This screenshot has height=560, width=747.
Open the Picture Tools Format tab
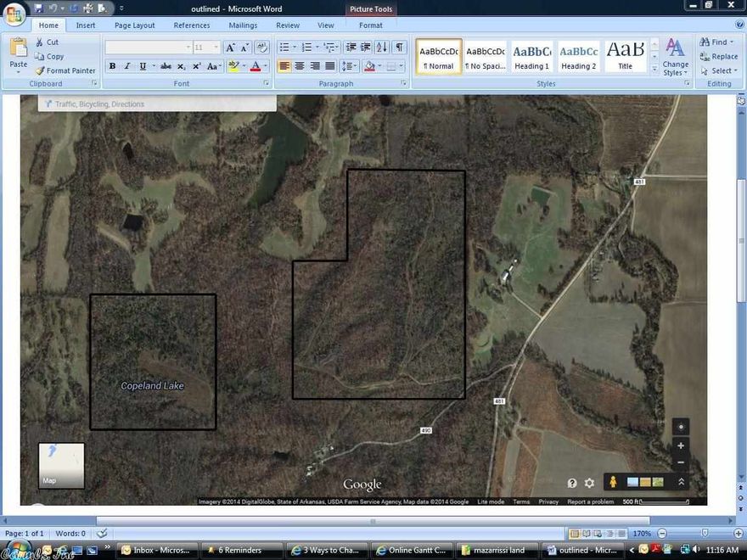pyautogui.click(x=370, y=25)
